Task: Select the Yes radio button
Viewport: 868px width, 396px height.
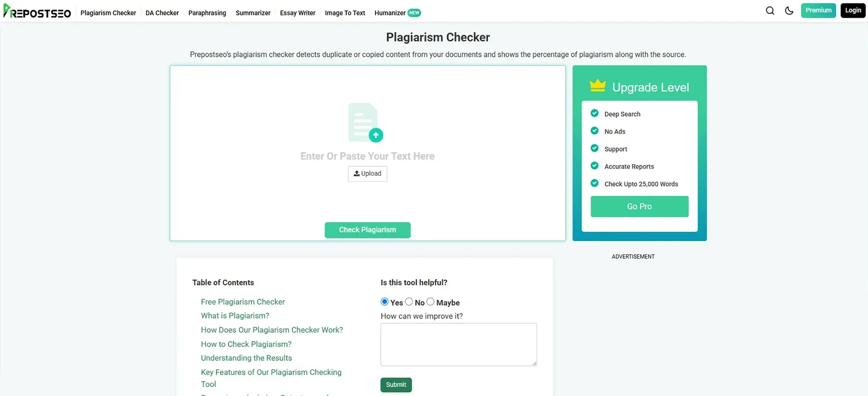Action: point(385,302)
